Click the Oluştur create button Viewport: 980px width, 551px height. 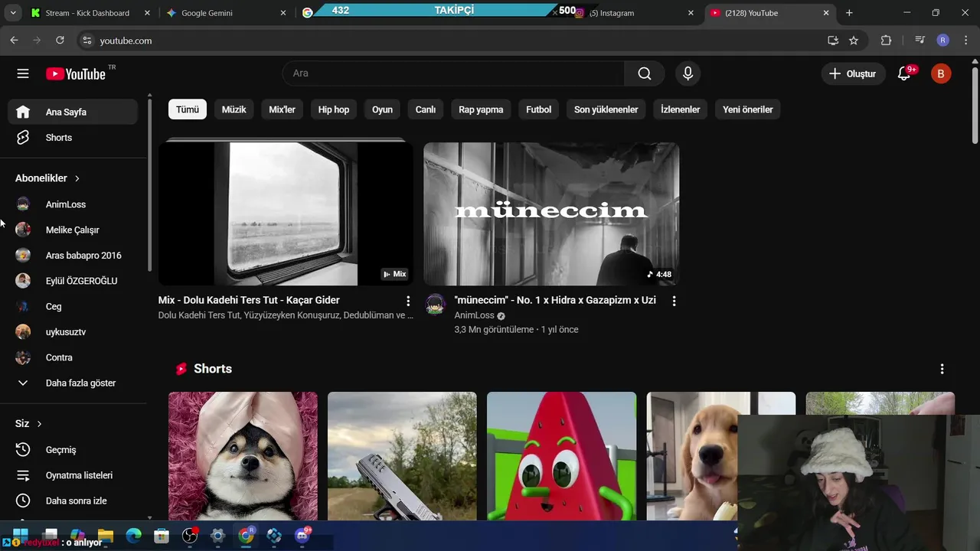pyautogui.click(x=853, y=73)
